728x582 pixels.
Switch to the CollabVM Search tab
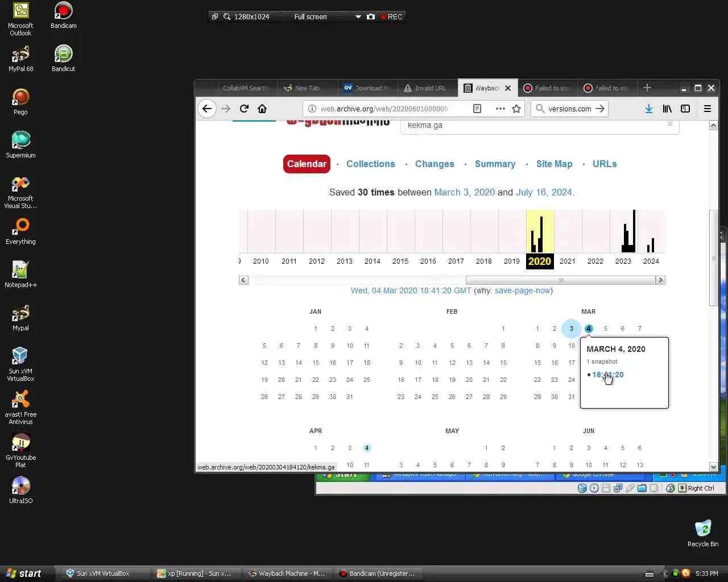click(245, 88)
